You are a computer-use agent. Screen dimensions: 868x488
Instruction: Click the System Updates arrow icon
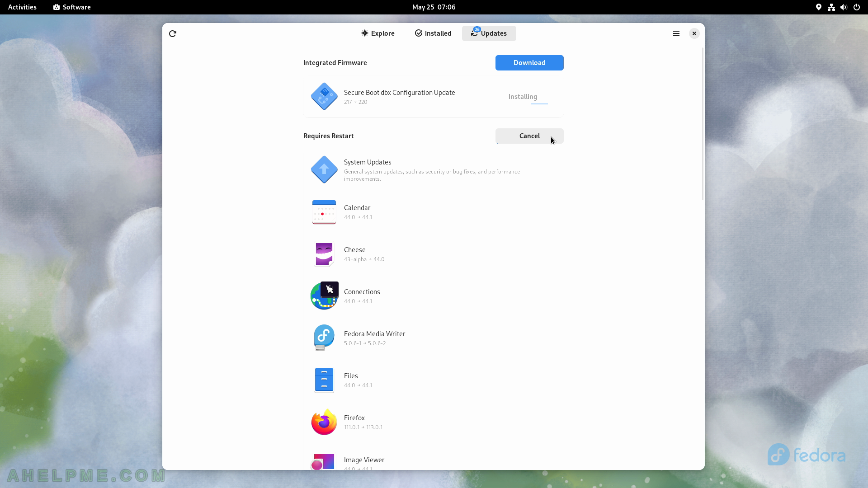[324, 169]
